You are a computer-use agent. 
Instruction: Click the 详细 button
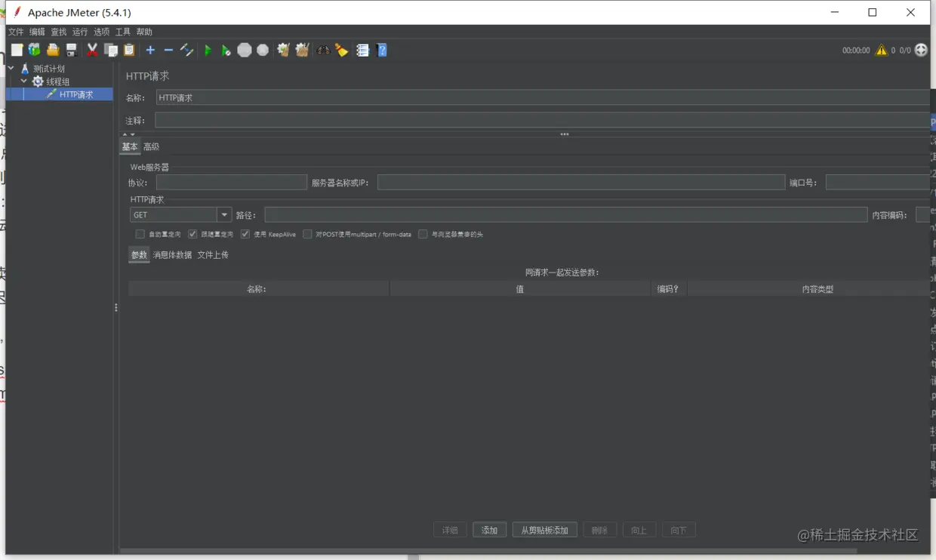pos(451,530)
